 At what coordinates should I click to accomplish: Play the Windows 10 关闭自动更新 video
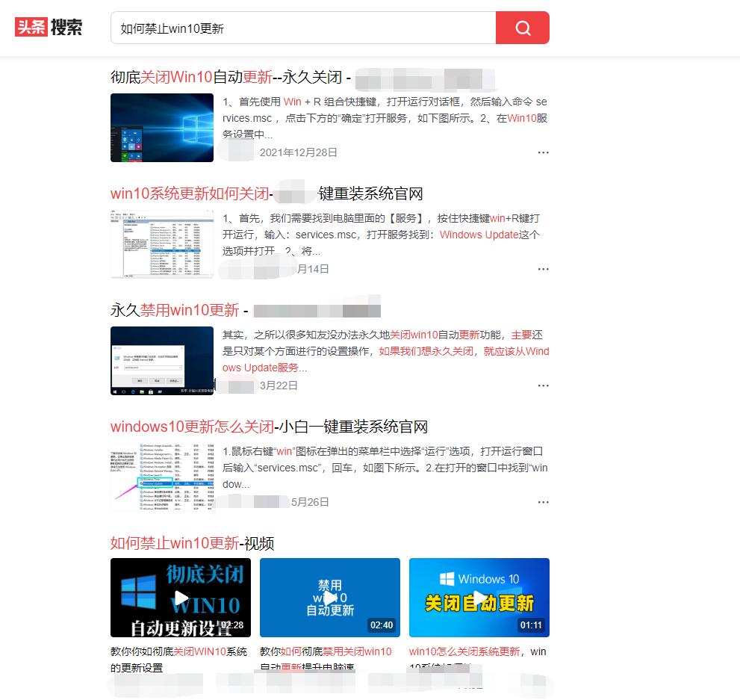pyautogui.click(x=479, y=597)
